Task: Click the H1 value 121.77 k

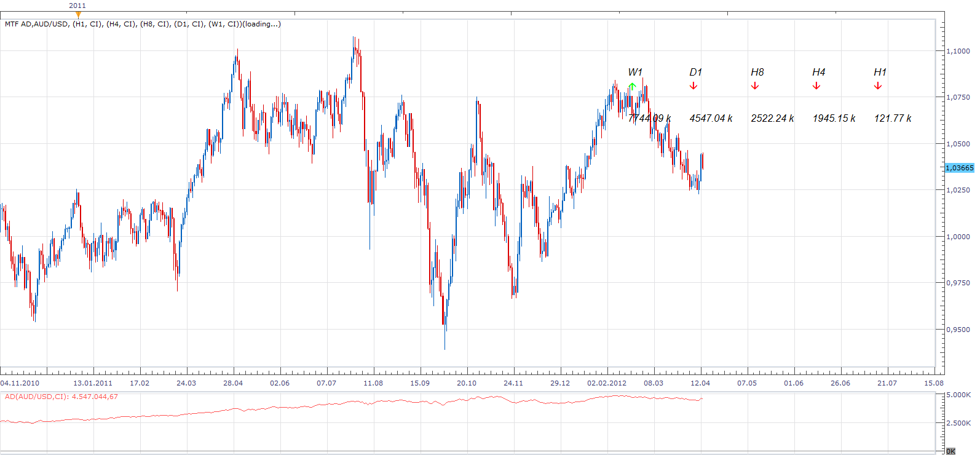Action: [893, 118]
